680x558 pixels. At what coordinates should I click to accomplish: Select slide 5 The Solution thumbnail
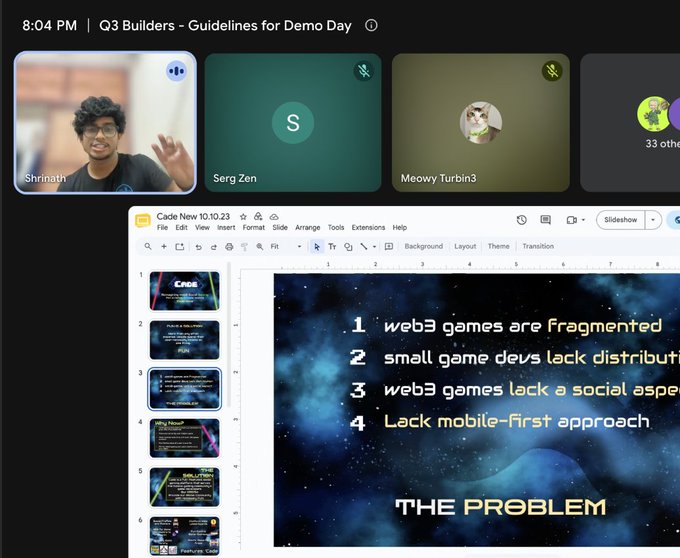coord(184,487)
